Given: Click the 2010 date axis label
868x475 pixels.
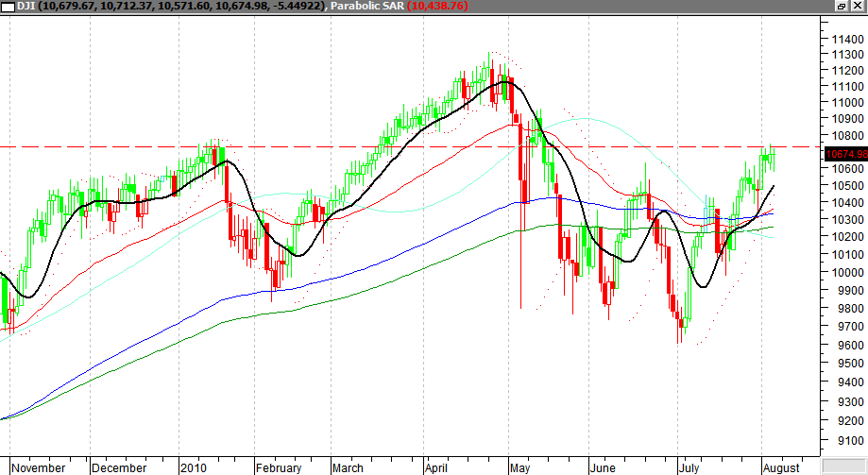Looking at the screenshot, I should [x=194, y=467].
